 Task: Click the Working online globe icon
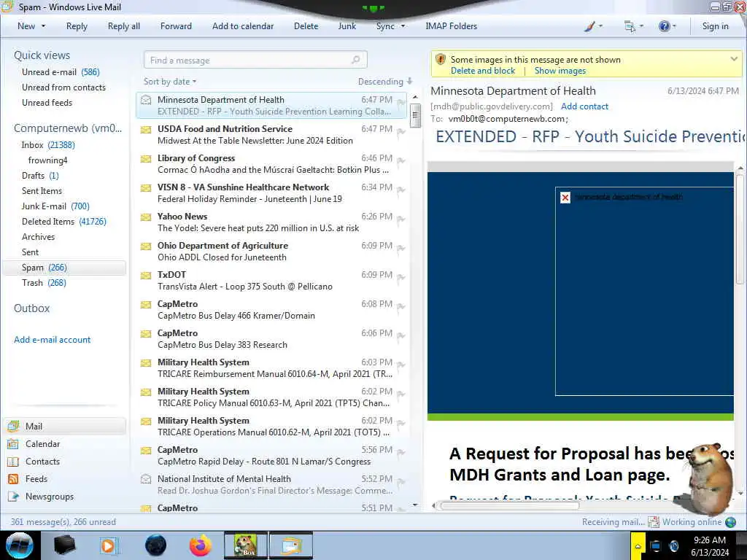730,522
